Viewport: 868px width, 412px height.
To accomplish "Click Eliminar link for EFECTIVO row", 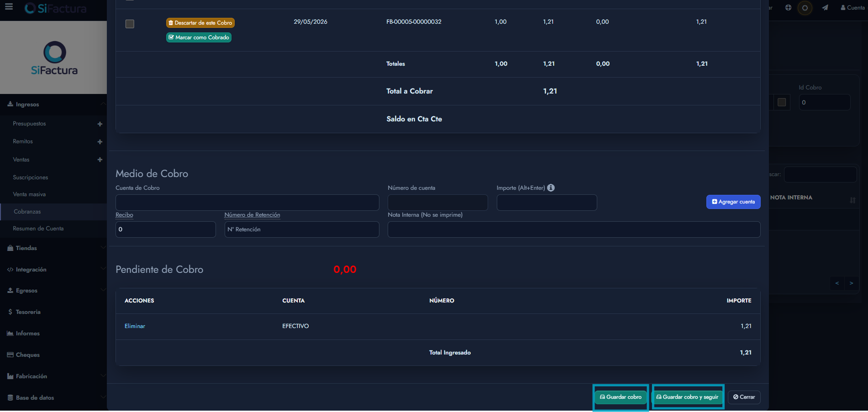I will pos(135,326).
